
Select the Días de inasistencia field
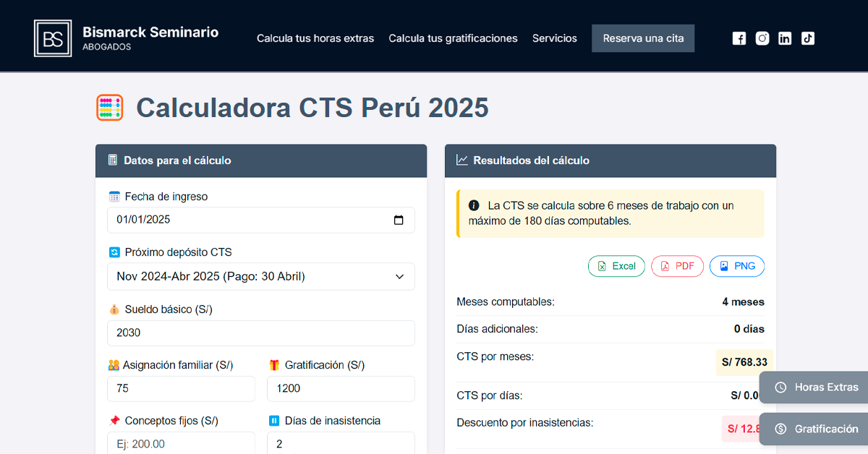pos(341,443)
